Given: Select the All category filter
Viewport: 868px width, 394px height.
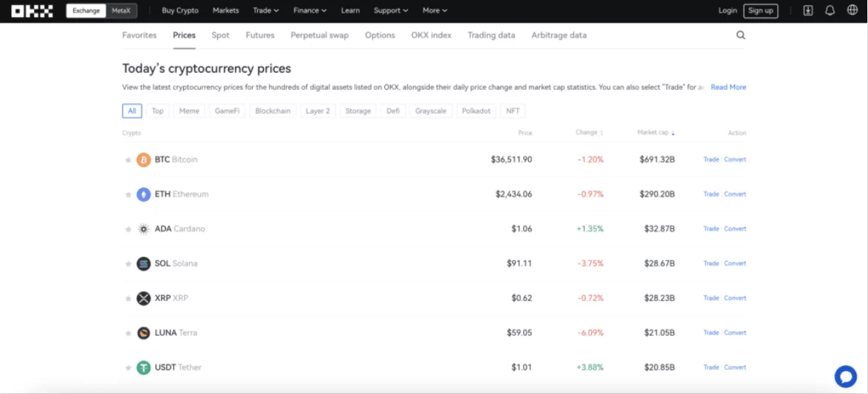Looking at the screenshot, I should [131, 111].
